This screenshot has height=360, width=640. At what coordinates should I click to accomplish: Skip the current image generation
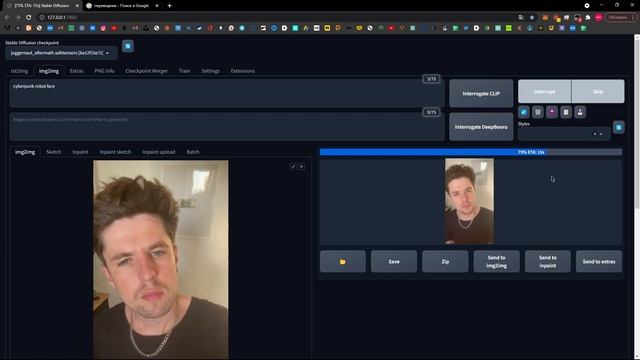tap(598, 91)
